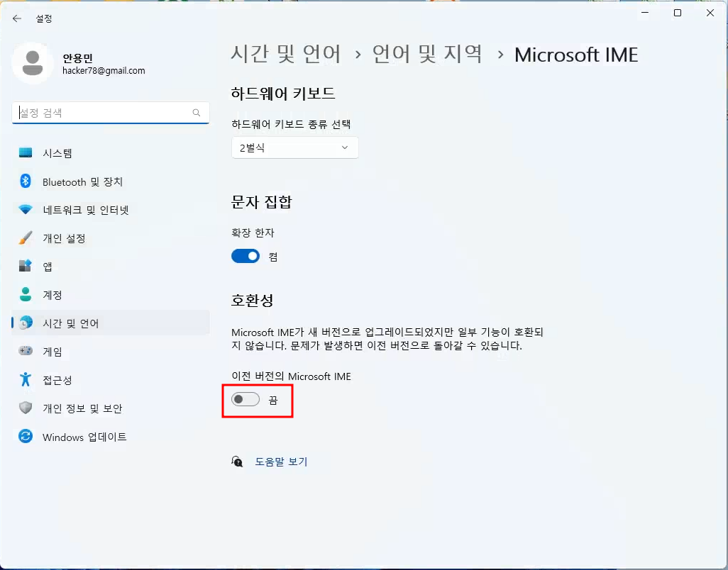Open the user profile avatar

[33, 64]
